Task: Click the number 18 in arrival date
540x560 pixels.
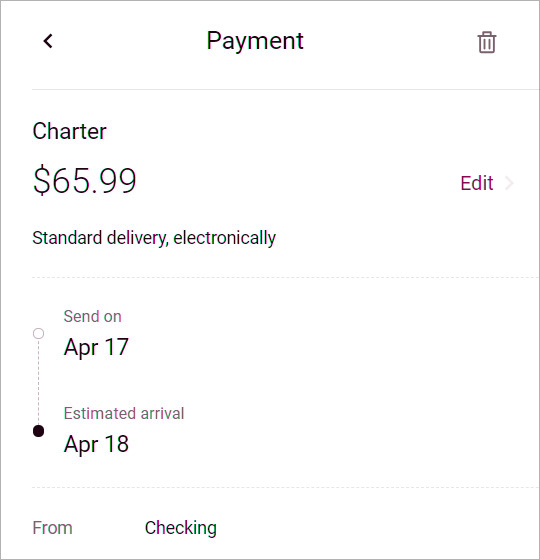Action: [x=117, y=444]
